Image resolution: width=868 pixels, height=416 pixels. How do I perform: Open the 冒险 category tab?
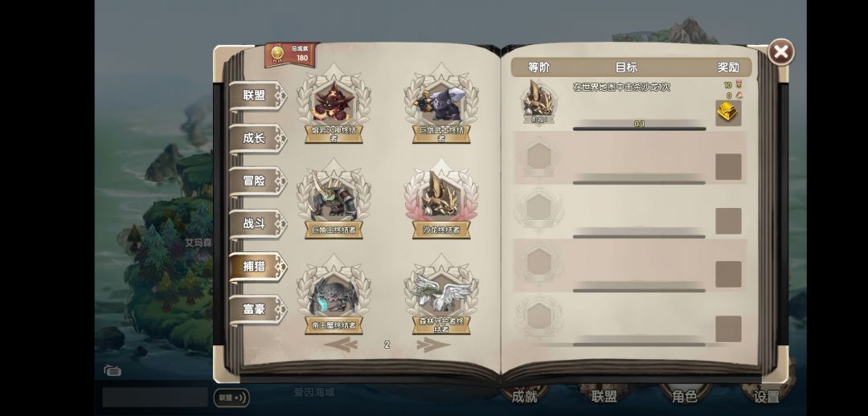(258, 181)
